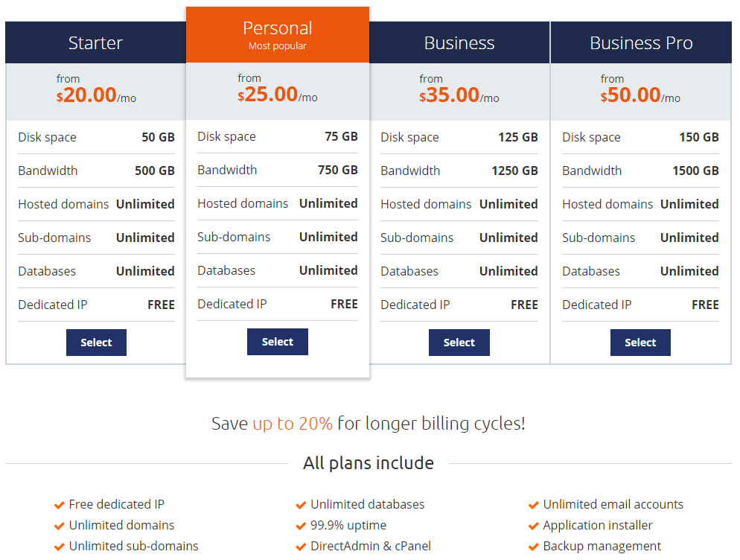Click the Bandwidth 1500 GB row
The height and width of the screenshot is (560, 740).
640,171
